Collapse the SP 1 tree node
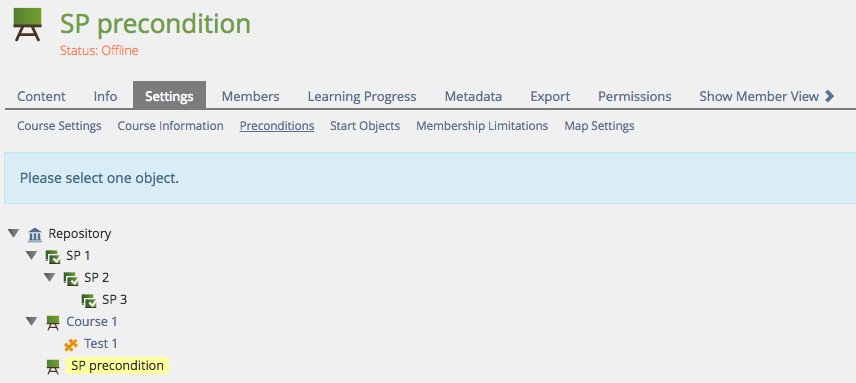Viewport: 856px width, 383px height. (32, 255)
